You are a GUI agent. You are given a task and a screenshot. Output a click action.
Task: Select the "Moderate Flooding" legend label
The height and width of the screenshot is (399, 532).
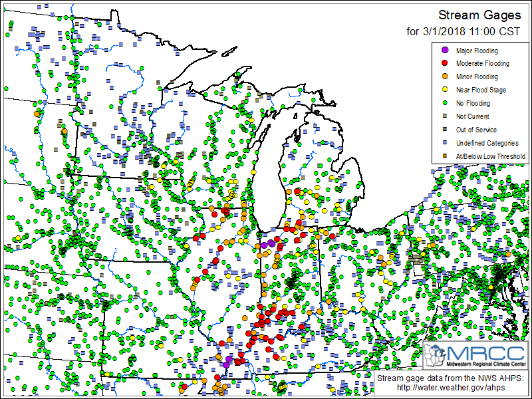click(x=483, y=63)
